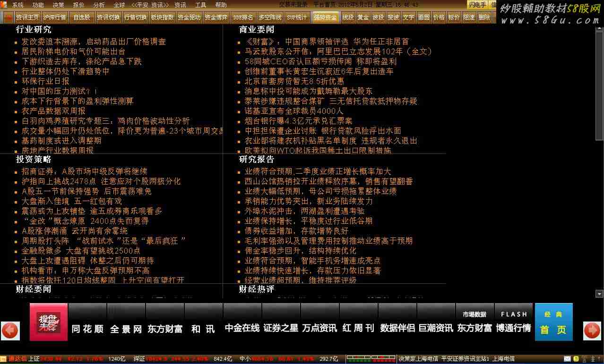604x364 pixels.
Task: Click the 行情切换 toolbar button
Action: pos(135,17)
